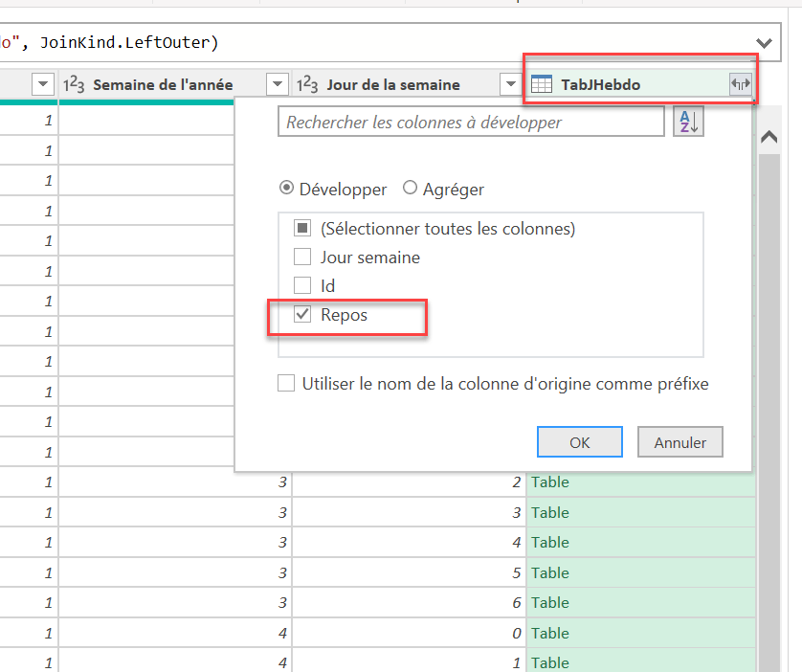Check the Jour semaine checkbox
The height and width of the screenshot is (672, 802).
click(x=301, y=258)
